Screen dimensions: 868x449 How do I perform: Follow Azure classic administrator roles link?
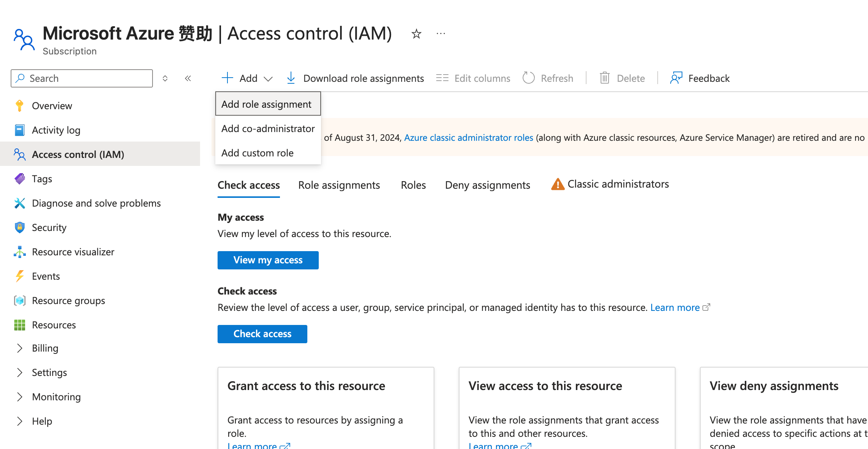pos(468,138)
